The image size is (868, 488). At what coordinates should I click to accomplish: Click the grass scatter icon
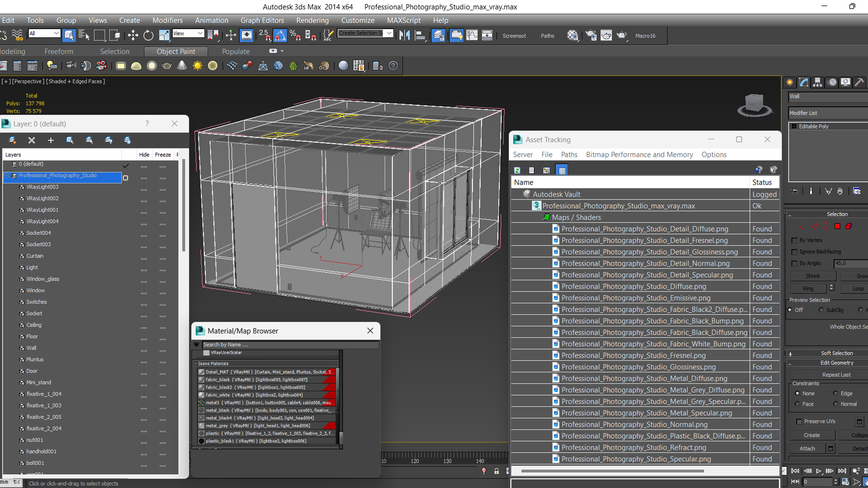click(x=293, y=66)
